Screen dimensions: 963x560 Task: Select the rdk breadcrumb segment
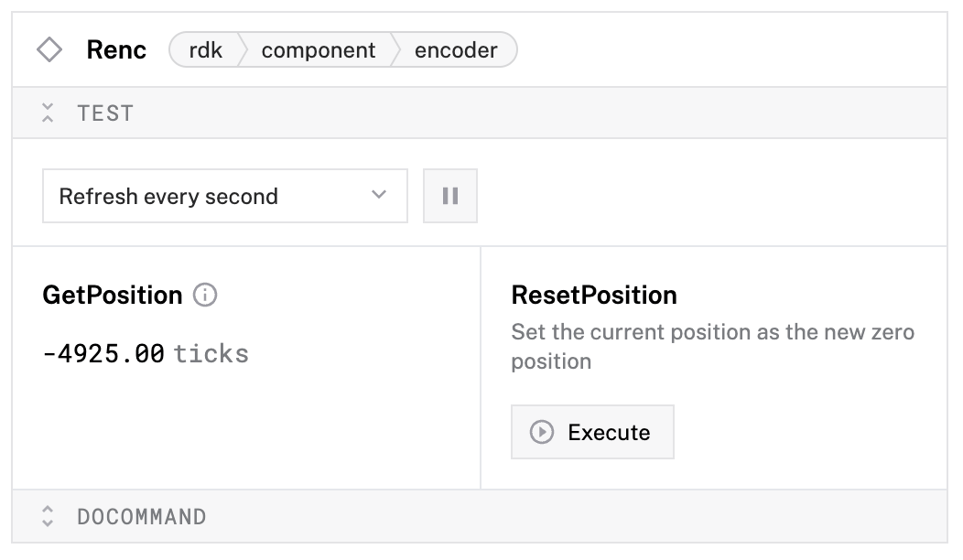pos(206,50)
